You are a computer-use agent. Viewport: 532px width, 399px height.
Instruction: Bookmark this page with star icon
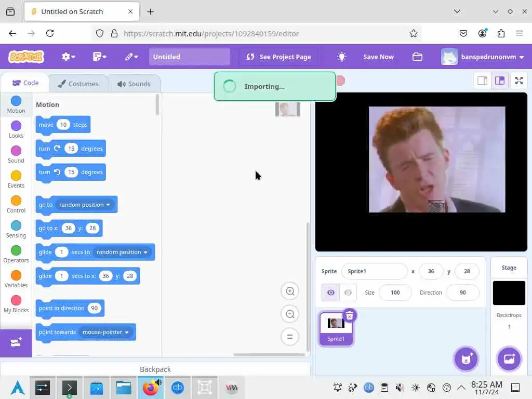tap(413, 34)
